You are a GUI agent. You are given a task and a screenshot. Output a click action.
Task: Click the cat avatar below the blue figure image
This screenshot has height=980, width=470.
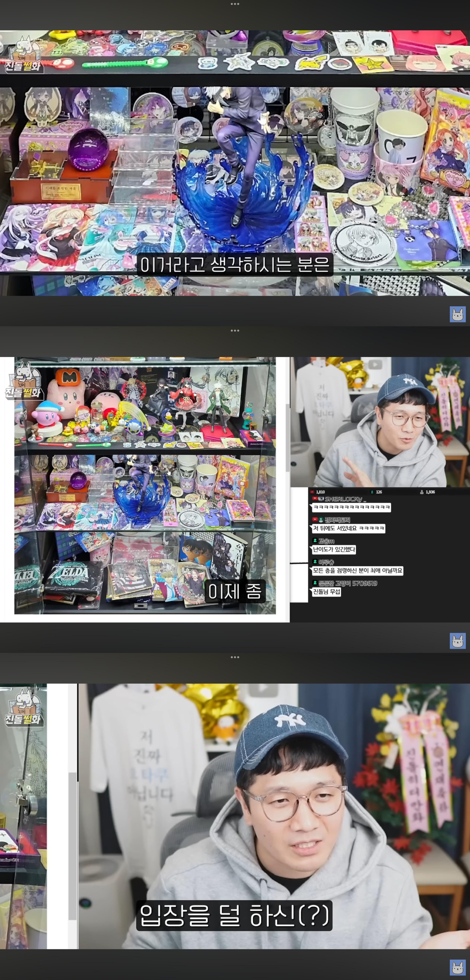[457, 314]
